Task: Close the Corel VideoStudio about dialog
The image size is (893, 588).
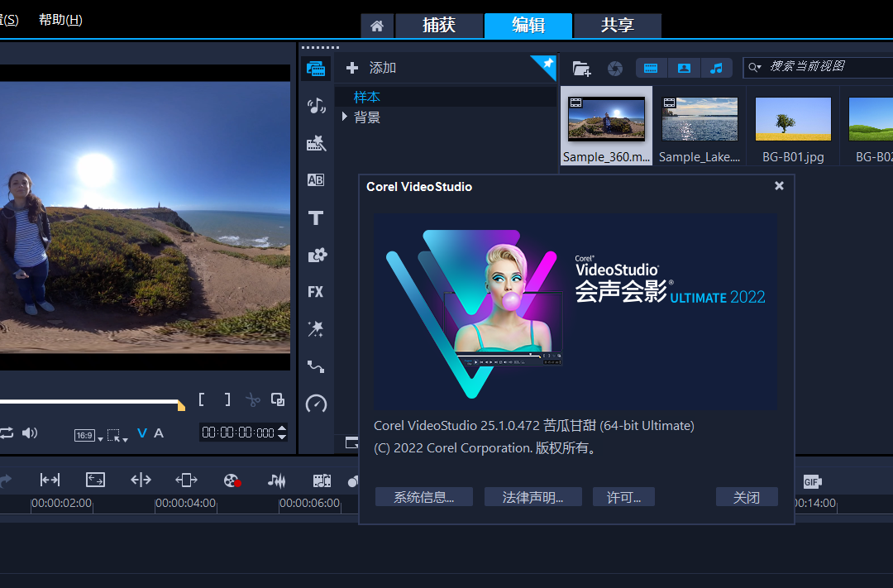Action: 779,186
